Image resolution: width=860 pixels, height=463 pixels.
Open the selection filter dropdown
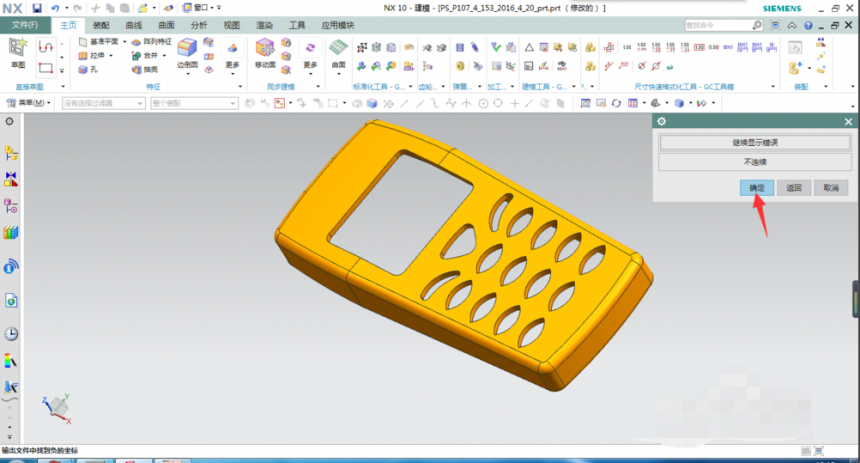tap(103, 103)
